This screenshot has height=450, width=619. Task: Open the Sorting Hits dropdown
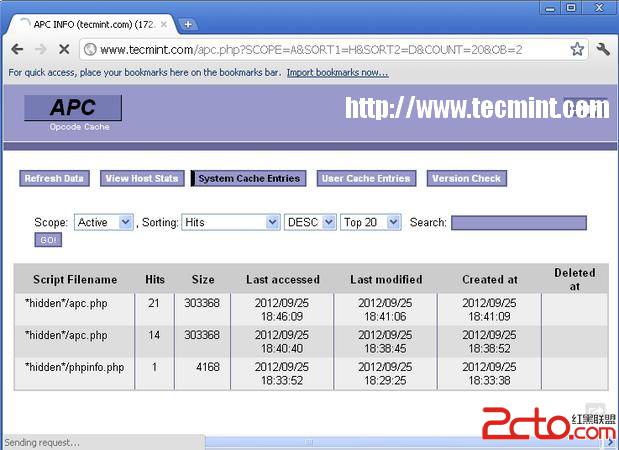(x=231, y=222)
